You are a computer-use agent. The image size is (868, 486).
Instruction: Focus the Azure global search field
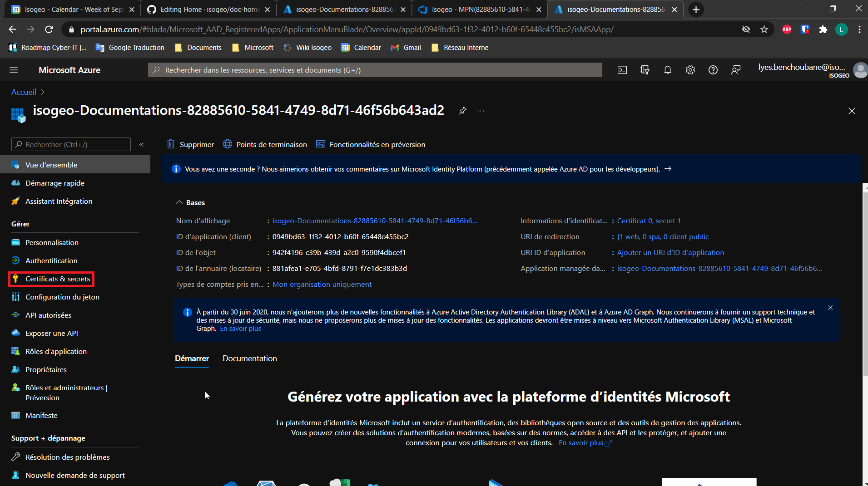click(x=375, y=70)
